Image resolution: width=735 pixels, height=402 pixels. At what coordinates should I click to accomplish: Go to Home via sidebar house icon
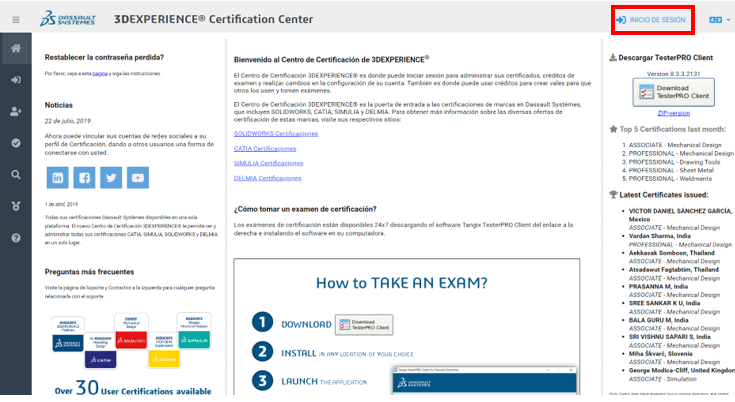[16, 48]
